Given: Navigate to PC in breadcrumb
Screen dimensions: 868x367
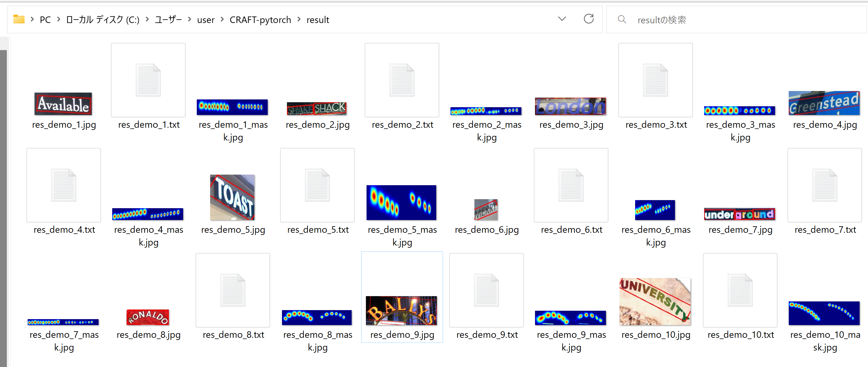Looking at the screenshot, I should click(45, 20).
